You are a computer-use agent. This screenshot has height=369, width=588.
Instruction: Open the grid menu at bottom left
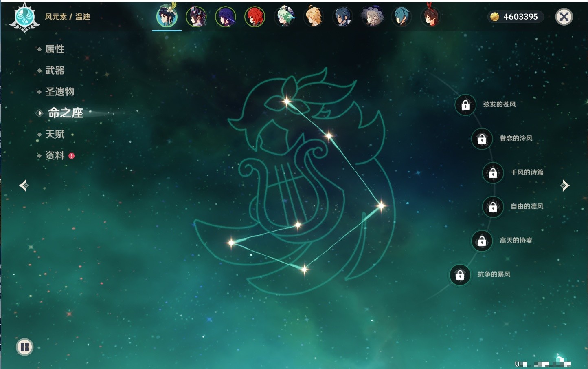[24, 347]
